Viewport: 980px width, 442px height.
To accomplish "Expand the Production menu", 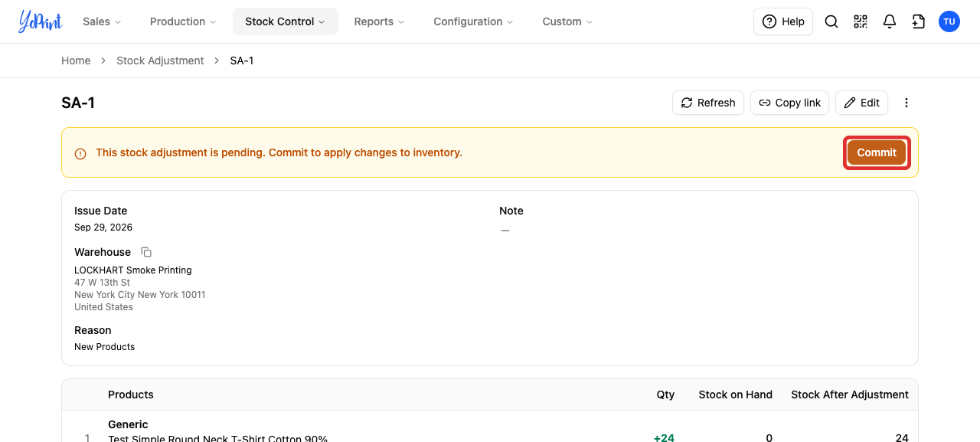I will (x=183, y=21).
